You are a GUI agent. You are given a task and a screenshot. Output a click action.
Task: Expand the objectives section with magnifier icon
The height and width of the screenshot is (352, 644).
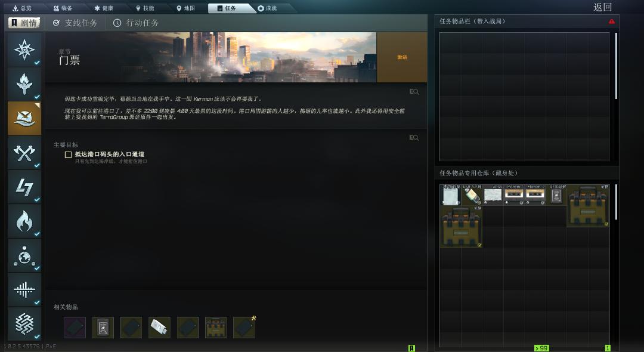[414, 138]
